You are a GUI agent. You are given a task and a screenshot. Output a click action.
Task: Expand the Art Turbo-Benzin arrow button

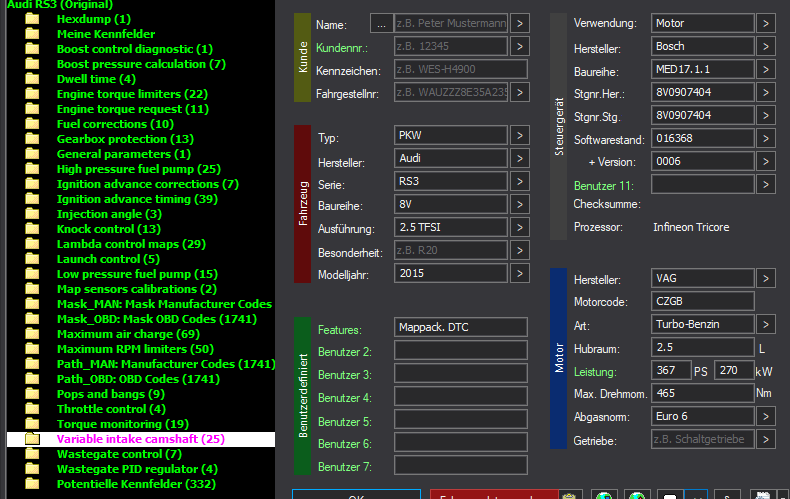(x=766, y=324)
